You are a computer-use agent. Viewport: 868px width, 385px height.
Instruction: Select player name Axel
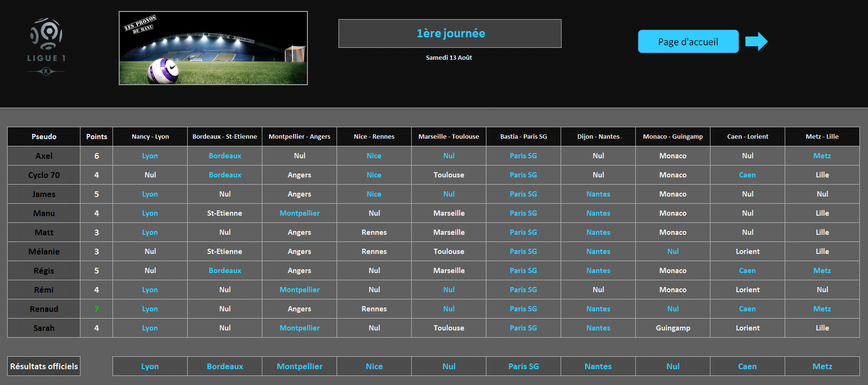point(44,156)
